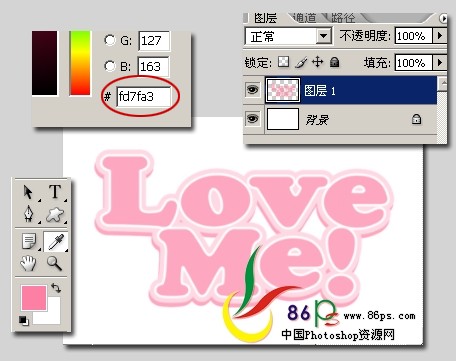Select the 图层 1 layer name
The image size is (456, 361).
(x=320, y=90)
